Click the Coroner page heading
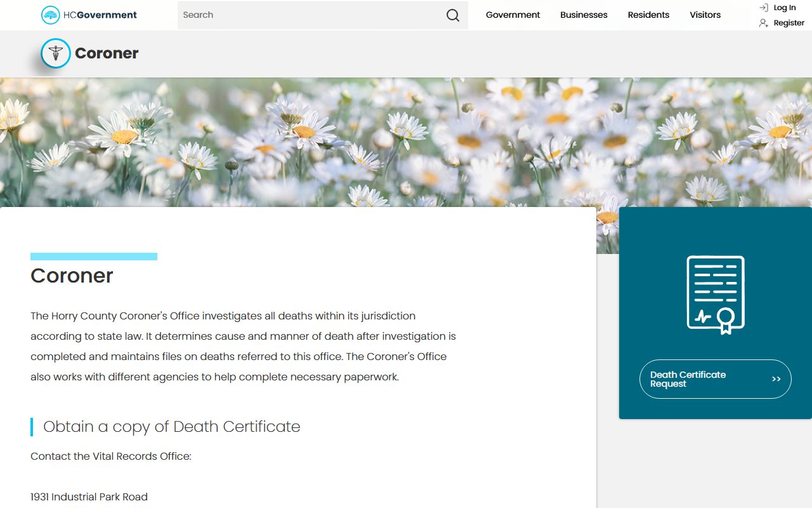The height and width of the screenshot is (508, 812). point(72,276)
